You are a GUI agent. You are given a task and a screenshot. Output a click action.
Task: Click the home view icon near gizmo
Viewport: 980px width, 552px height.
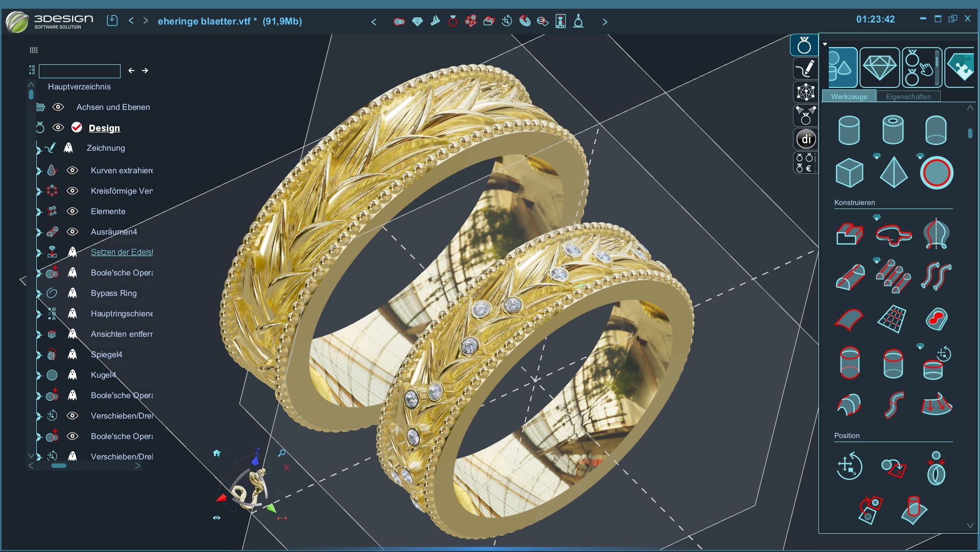click(x=217, y=453)
